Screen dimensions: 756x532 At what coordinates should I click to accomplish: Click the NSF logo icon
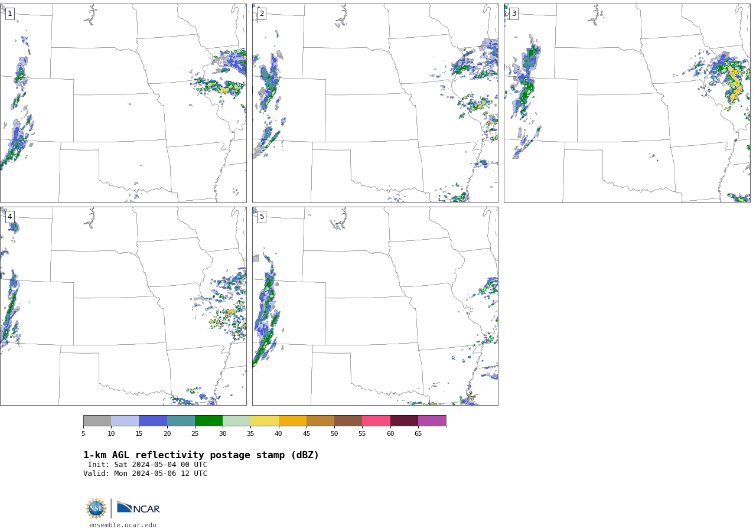(x=96, y=508)
